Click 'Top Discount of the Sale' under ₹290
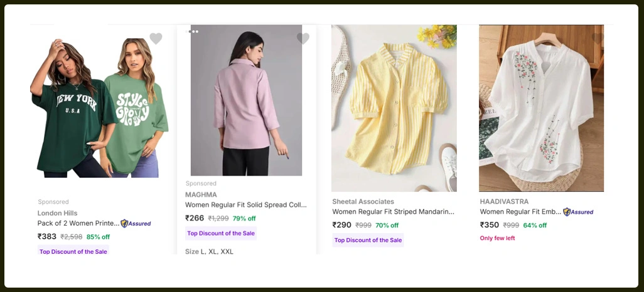This screenshot has width=644, height=292. pyautogui.click(x=368, y=240)
